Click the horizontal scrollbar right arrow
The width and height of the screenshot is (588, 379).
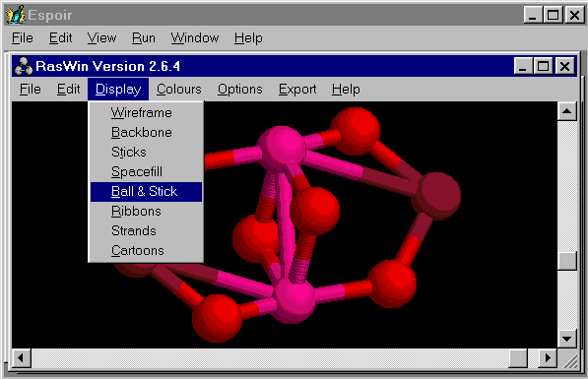548,358
